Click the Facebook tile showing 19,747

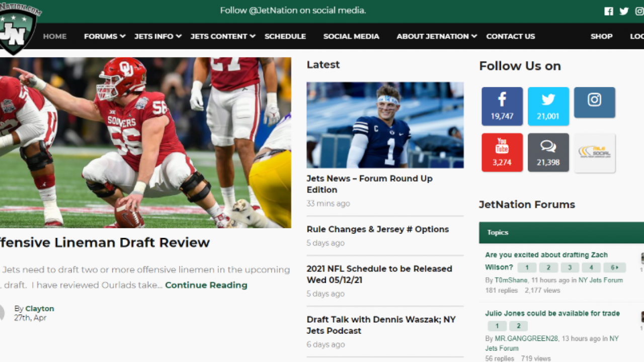coord(502,106)
